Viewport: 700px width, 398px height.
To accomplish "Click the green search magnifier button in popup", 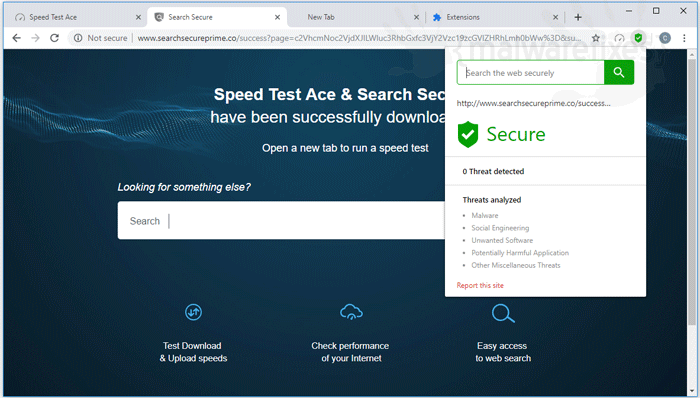I will coord(619,72).
